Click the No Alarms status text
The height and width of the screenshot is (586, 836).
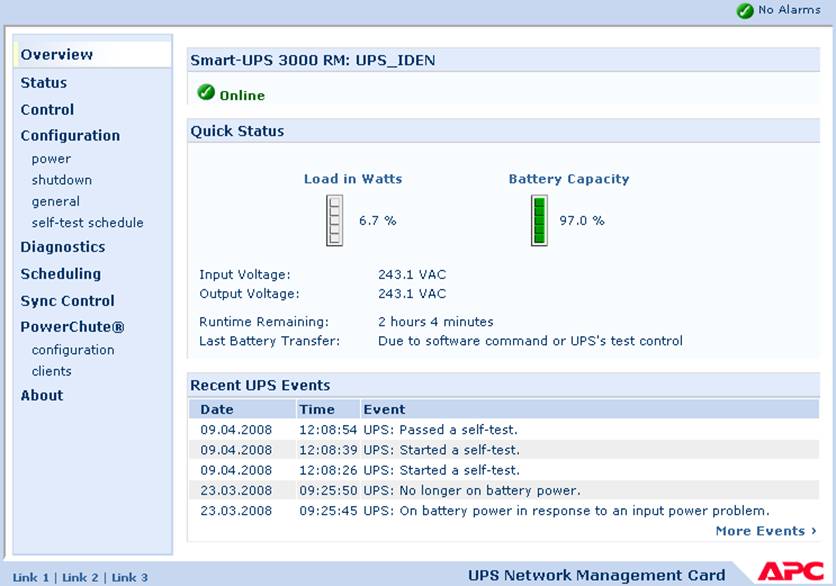[x=790, y=10]
